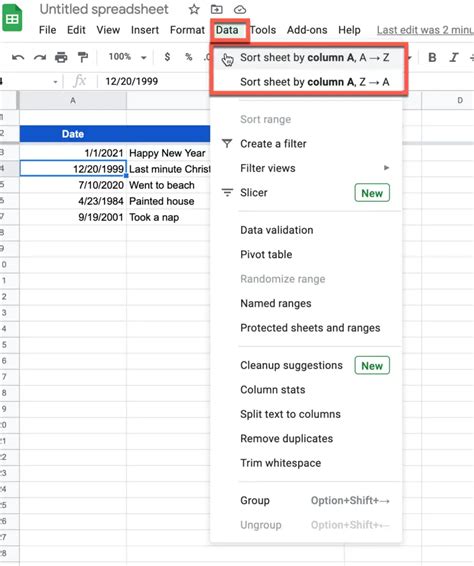Click the undo arrow
The width and height of the screenshot is (474, 566).
pyautogui.click(x=18, y=57)
